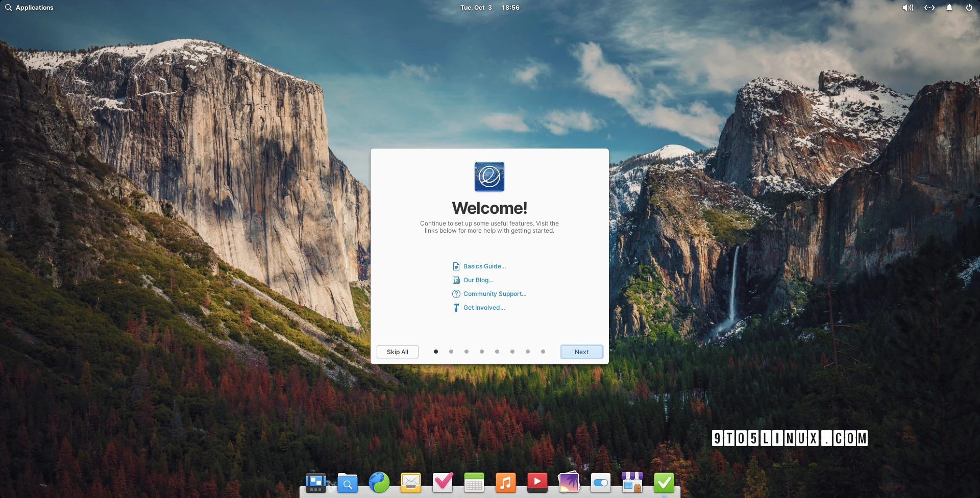
Task: Open the network indicator menu
Action: [929, 8]
